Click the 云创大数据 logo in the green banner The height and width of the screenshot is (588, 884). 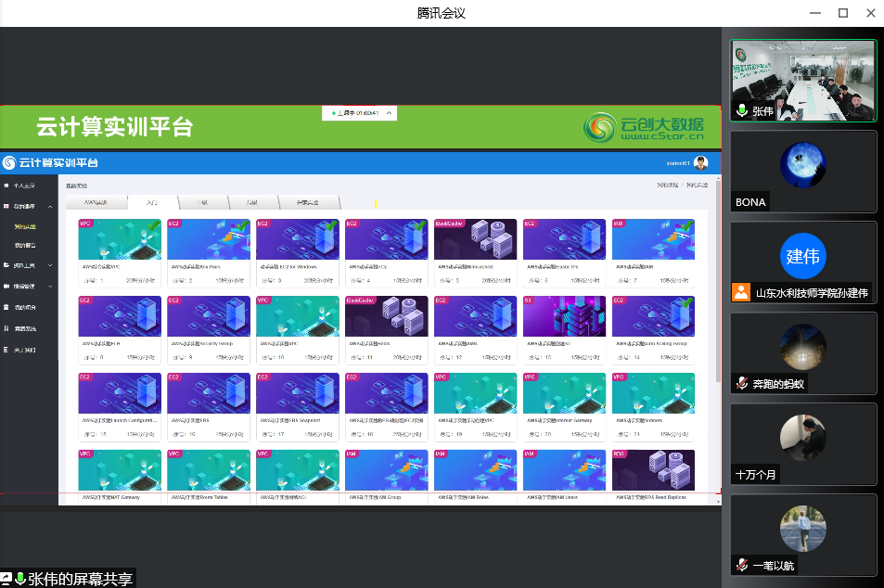pyautogui.click(x=644, y=127)
